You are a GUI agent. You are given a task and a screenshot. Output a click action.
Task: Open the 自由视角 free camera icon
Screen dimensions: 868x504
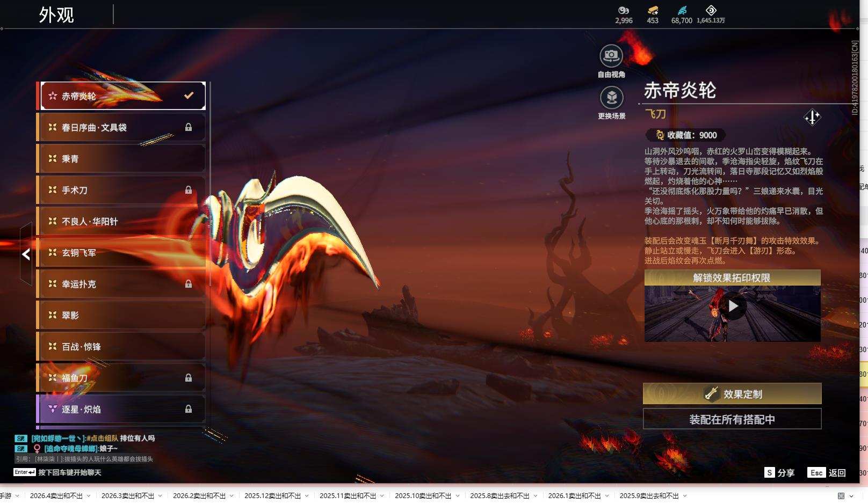(x=611, y=55)
